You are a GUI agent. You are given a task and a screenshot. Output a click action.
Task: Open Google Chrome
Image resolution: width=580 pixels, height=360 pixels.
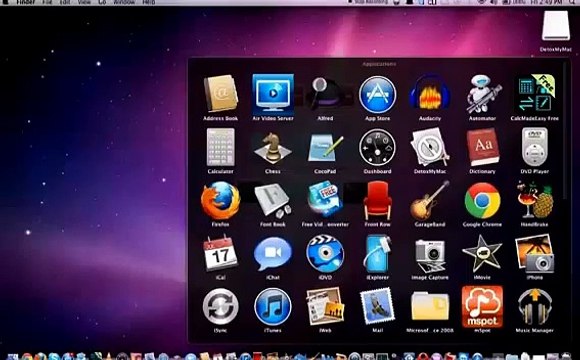click(x=482, y=201)
